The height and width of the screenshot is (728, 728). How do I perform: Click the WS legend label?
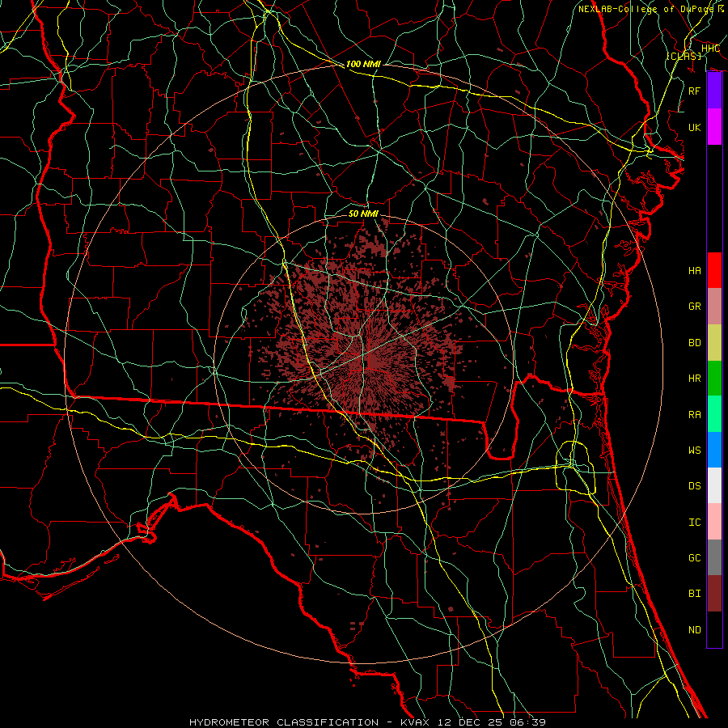(x=695, y=451)
